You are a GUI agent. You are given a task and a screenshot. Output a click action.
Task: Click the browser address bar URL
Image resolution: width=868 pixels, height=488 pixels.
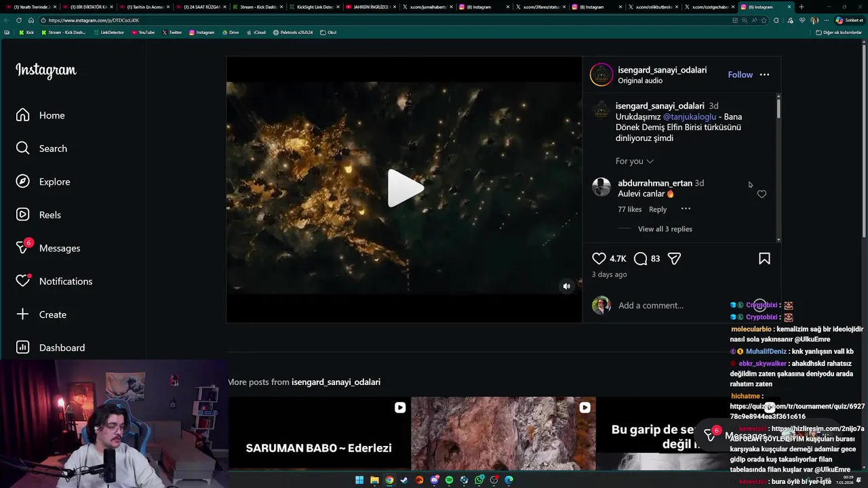(94, 20)
